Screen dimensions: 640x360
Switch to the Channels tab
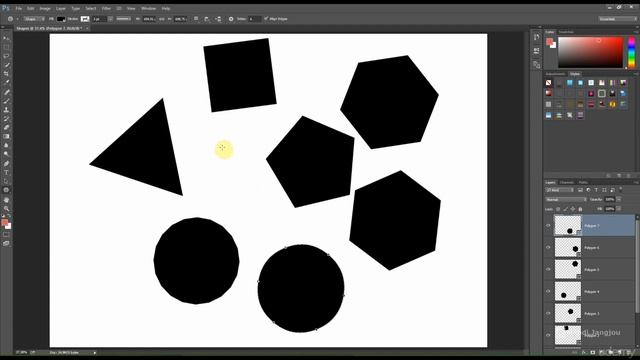pyautogui.click(x=567, y=182)
